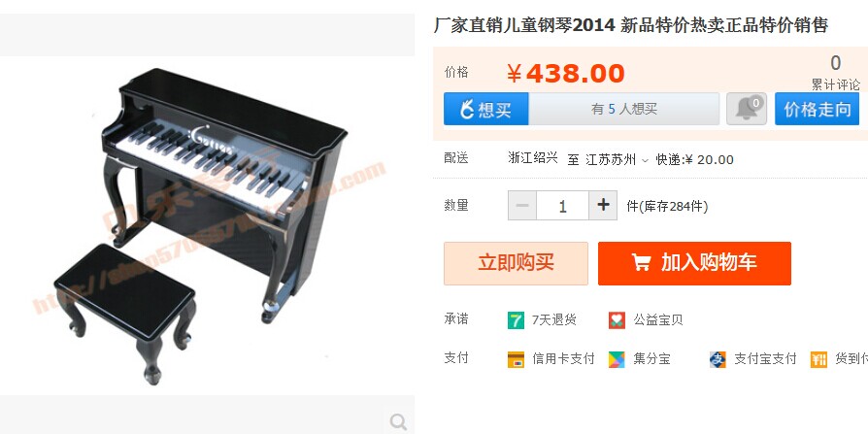Click the notification bell icon
Image resolution: width=868 pixels, height=434 pixels.
(x=747, y=109)
